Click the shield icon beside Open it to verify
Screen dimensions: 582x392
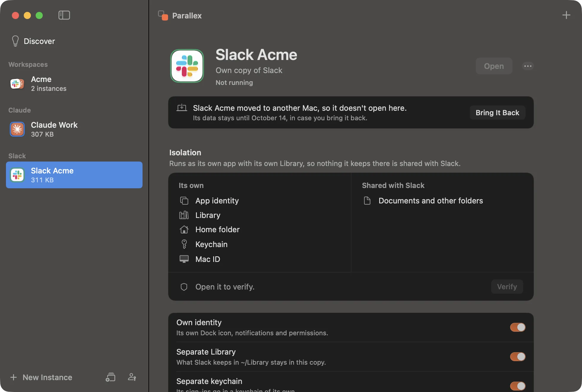point(184,287)
